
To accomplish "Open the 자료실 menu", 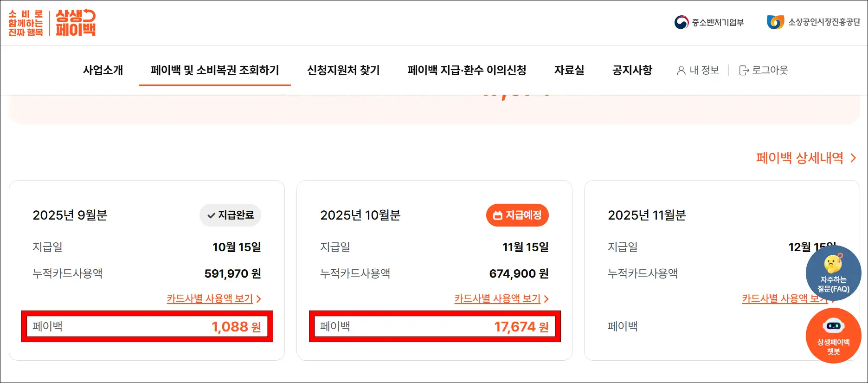I will (569, 70).
